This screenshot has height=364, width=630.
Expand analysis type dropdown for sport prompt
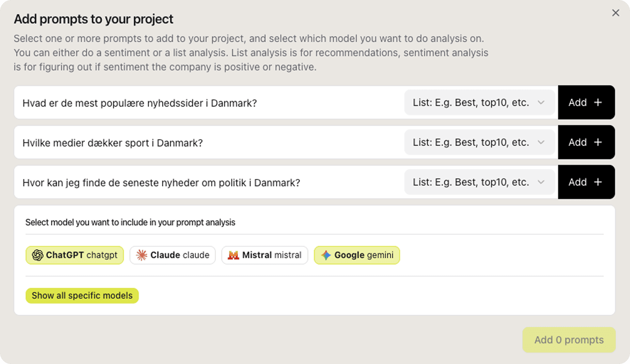pyautogui.click(x=479, y=142)
